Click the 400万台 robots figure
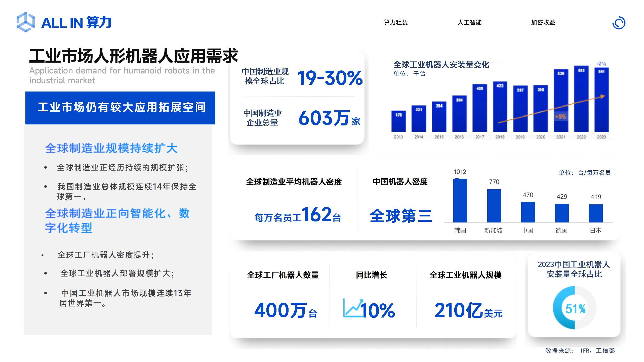The height and width of the screenshot is (362, 644). (285, 310)
